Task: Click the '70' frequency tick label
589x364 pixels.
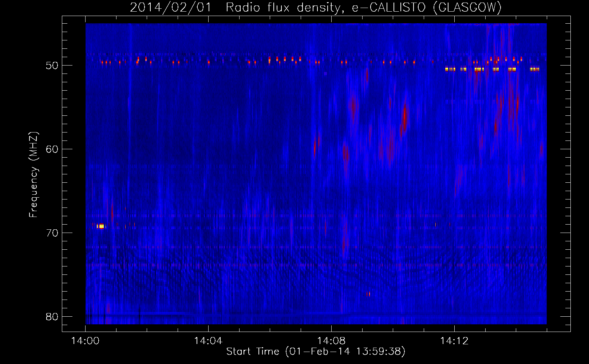Action: [52, 233]
